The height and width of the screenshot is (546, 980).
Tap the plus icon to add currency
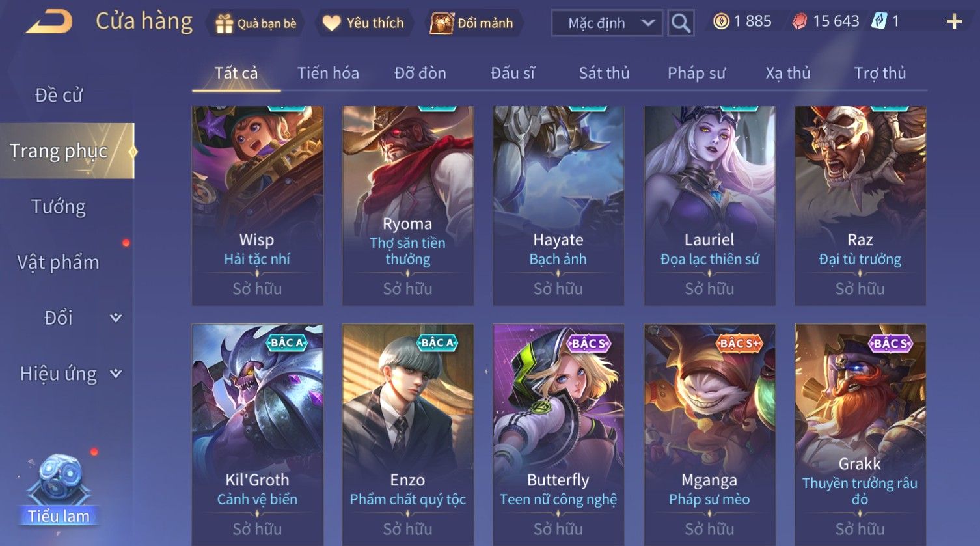coord(954,22)
